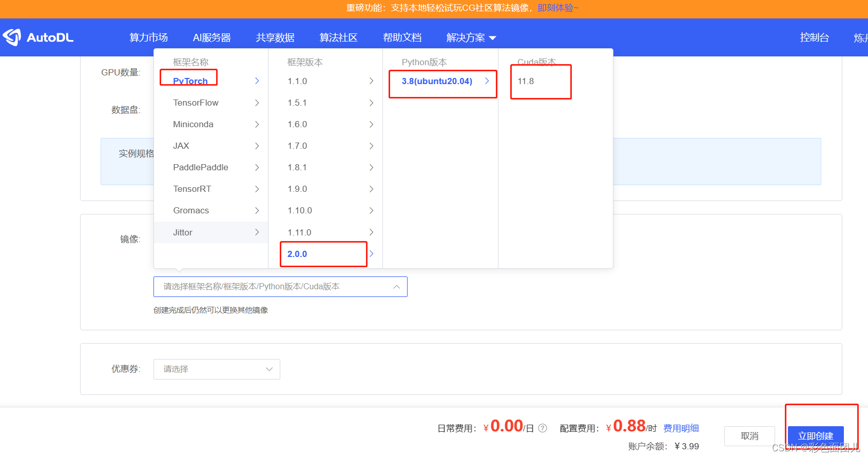Open AI服务器 in top navigation
Image resolution: width=868 pixels, height=458 pixels.
(211, 37)
